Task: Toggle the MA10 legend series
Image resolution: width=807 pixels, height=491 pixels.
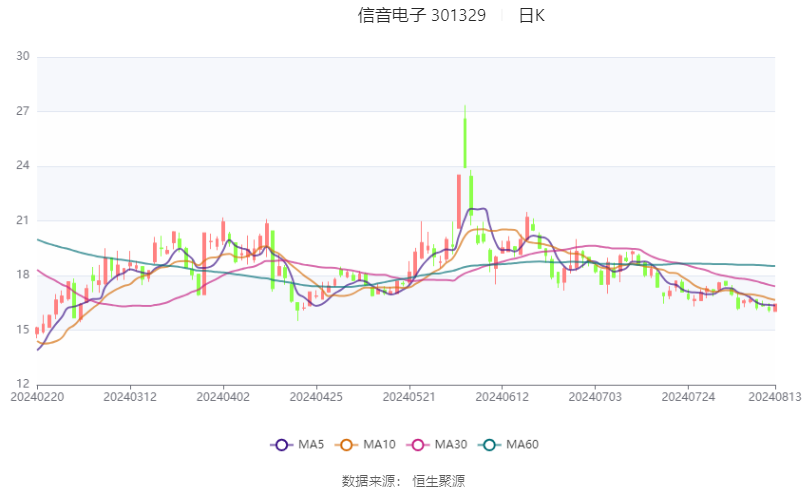Action: coord(365,445)
